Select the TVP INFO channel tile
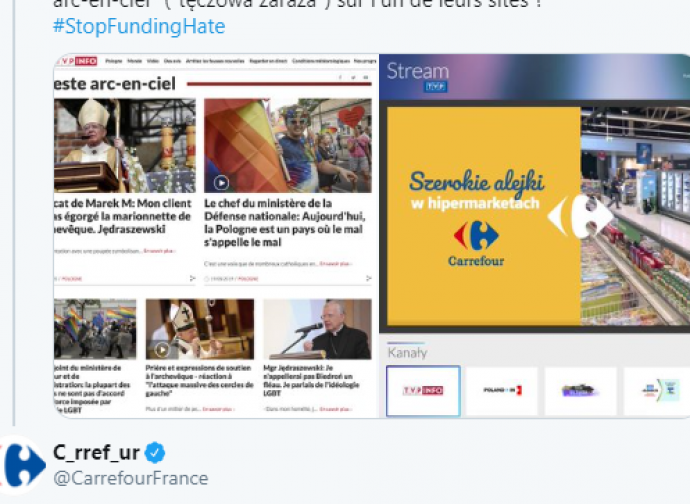 coord(423,390)
